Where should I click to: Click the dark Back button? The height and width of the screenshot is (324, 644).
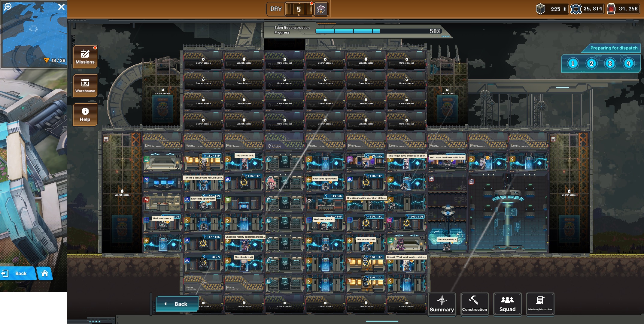click(x=177, y=304)
